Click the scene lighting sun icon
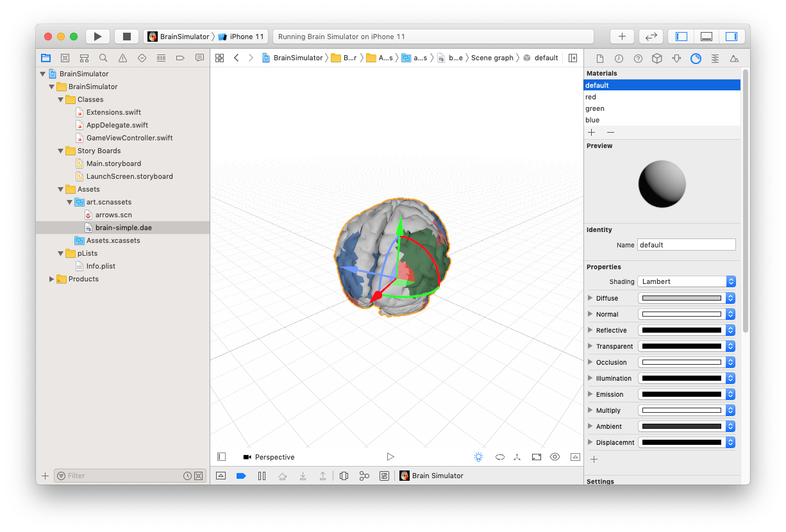786x532 pixels. point(478,456)
